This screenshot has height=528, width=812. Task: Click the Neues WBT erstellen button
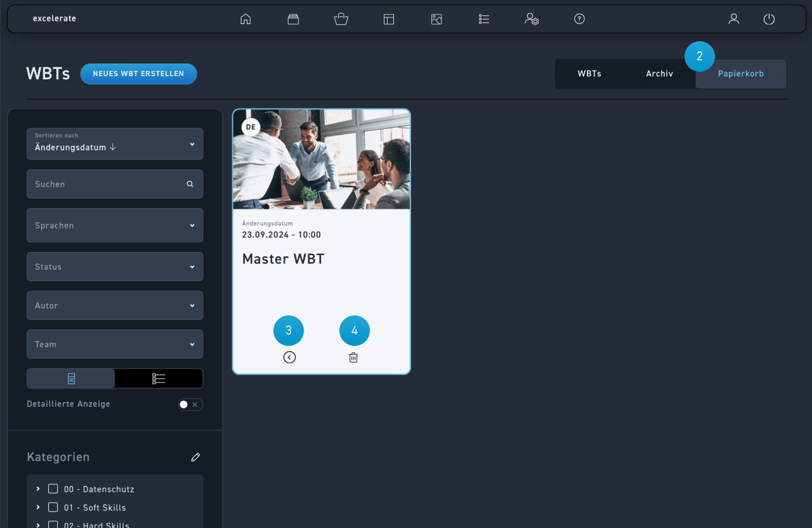[x=138, y=74]
